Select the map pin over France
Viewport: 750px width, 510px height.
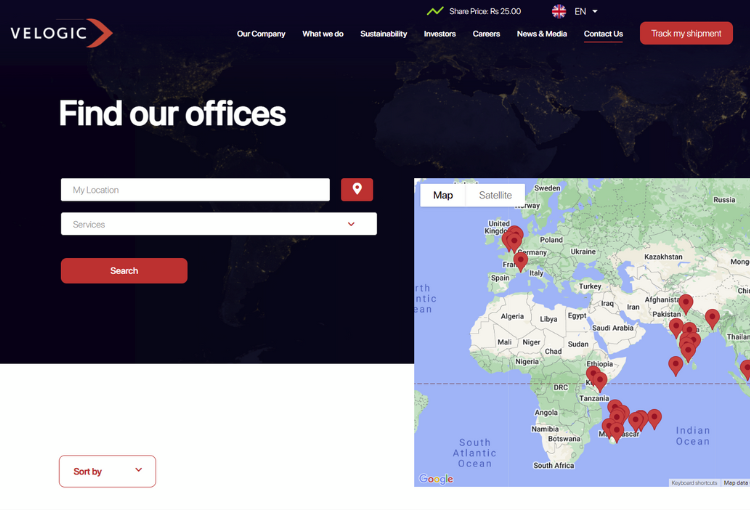click(x=520, y=262)
